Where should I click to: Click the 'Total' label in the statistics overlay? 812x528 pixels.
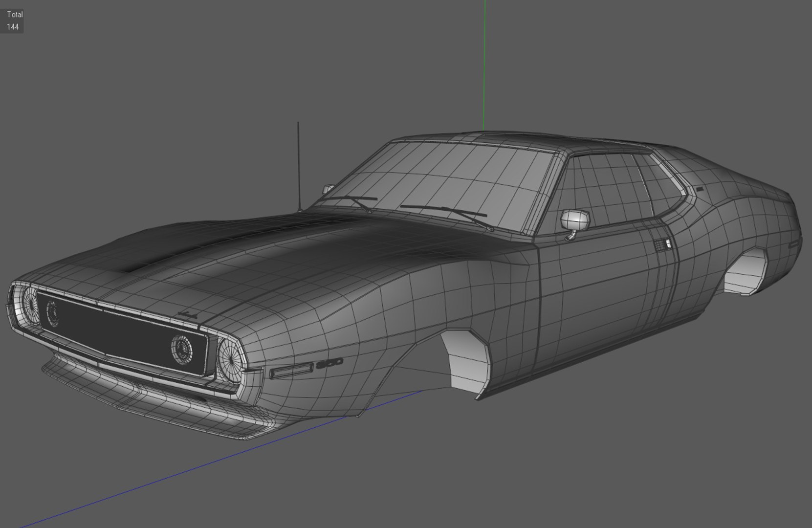coord(15,15)
